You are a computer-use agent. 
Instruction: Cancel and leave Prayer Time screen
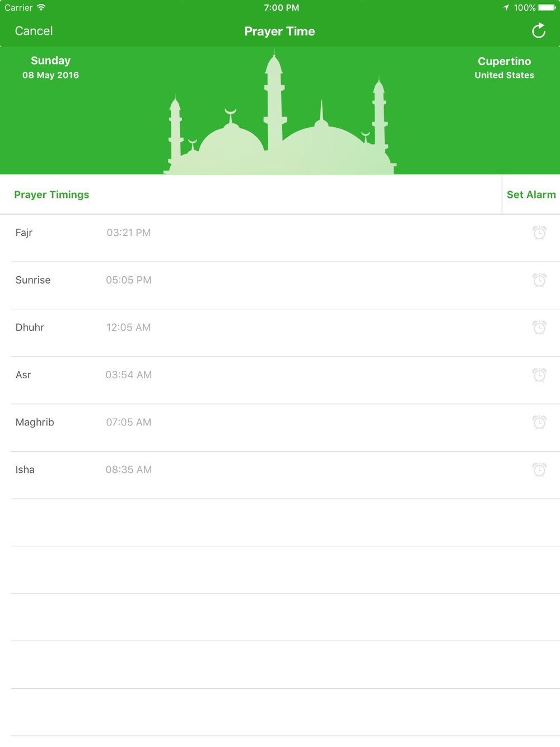[34, 31]
